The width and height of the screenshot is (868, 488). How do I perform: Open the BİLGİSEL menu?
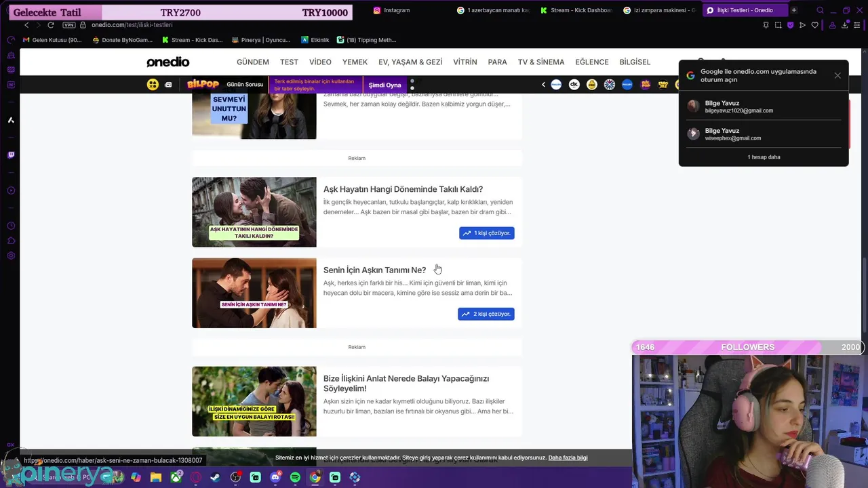(x=635, y=62)
